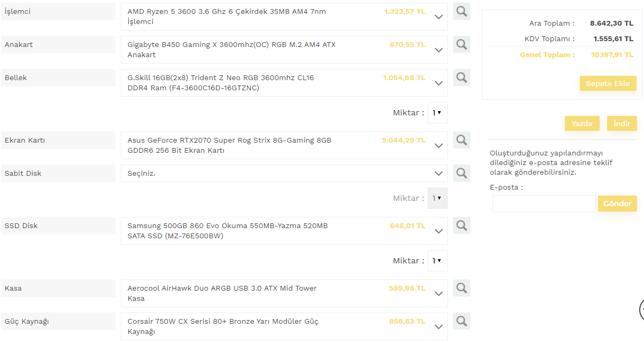Change the Bellek Miktar quantity selector
This screenshot has height=343, width=644.
(437, 113)
